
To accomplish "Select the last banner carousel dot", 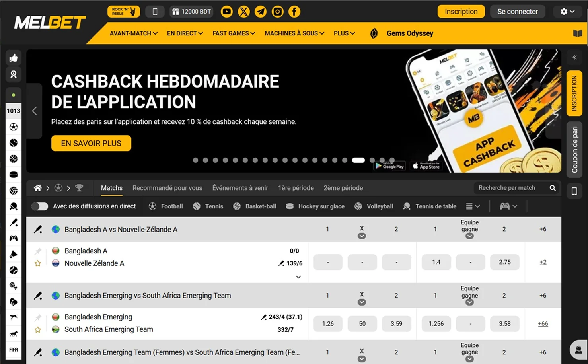I will click(x=392, y=160).
